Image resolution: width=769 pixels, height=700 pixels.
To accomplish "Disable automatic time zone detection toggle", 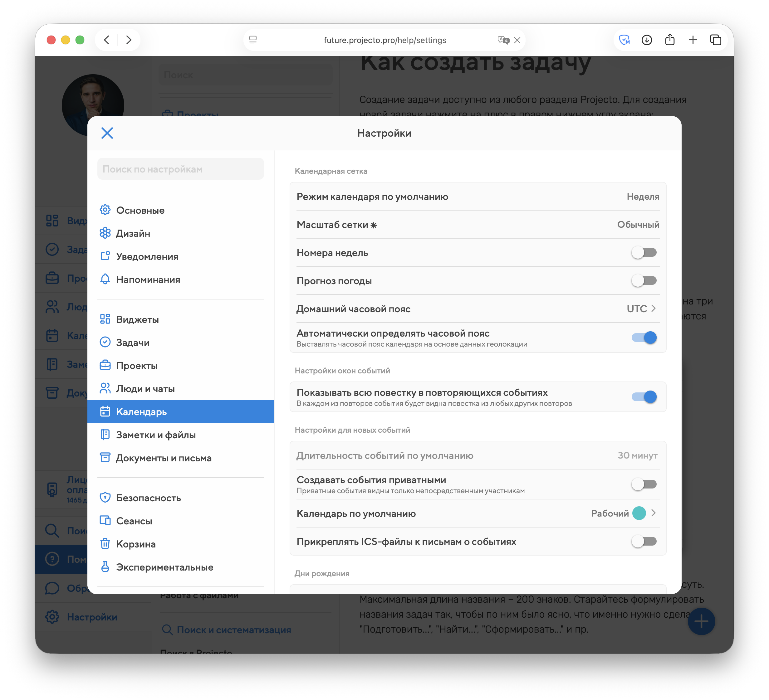I will [644, 338].
